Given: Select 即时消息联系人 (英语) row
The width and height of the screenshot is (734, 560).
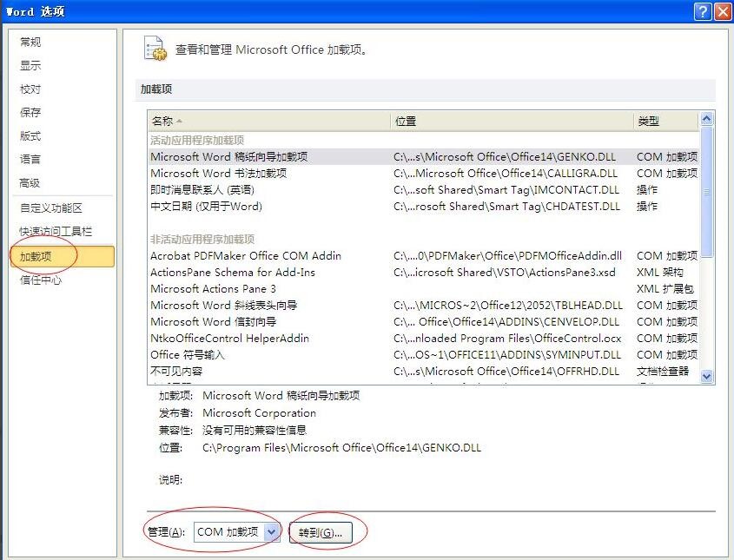Looking at the screenshot, I should click(424, 190).
